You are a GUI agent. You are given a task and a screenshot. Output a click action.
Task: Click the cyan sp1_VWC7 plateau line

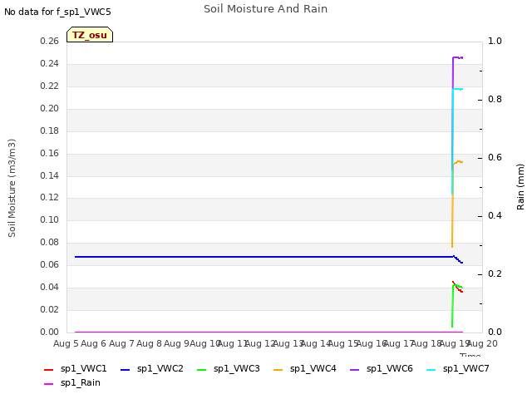pos(458,89)
